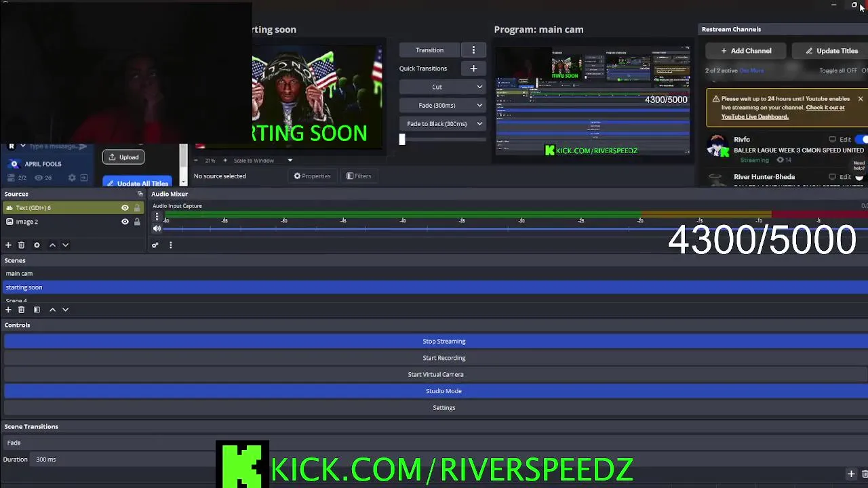Remove selected scene with trash icon
The width and height of the screenshot is (868, 488).
(21, 310)
